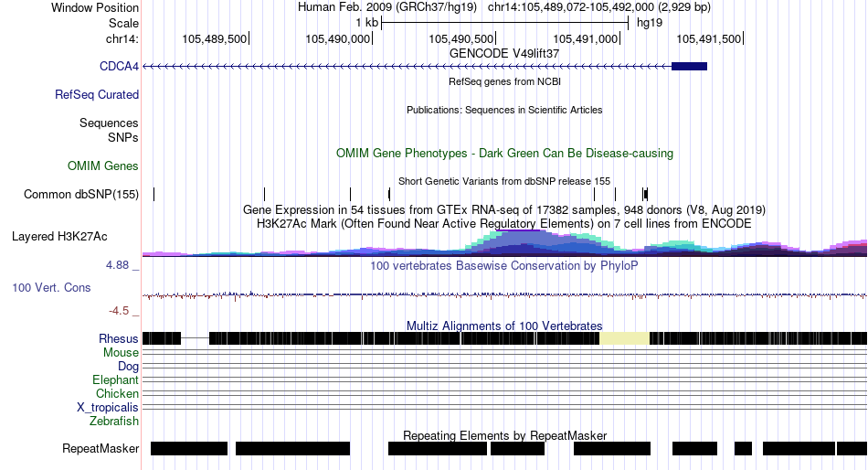Select the OMIM Genes track label
The image size is (868, 470).
click(103, 166)
